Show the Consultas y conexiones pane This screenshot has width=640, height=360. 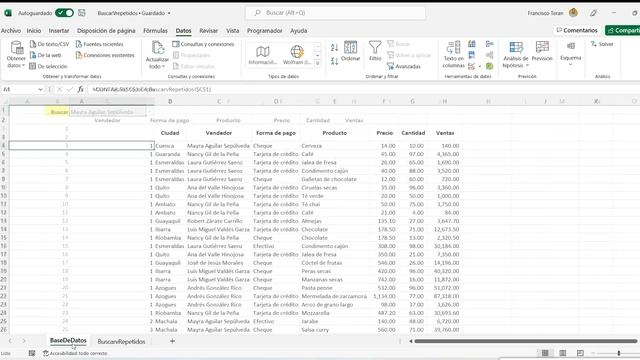pos(203,44)
